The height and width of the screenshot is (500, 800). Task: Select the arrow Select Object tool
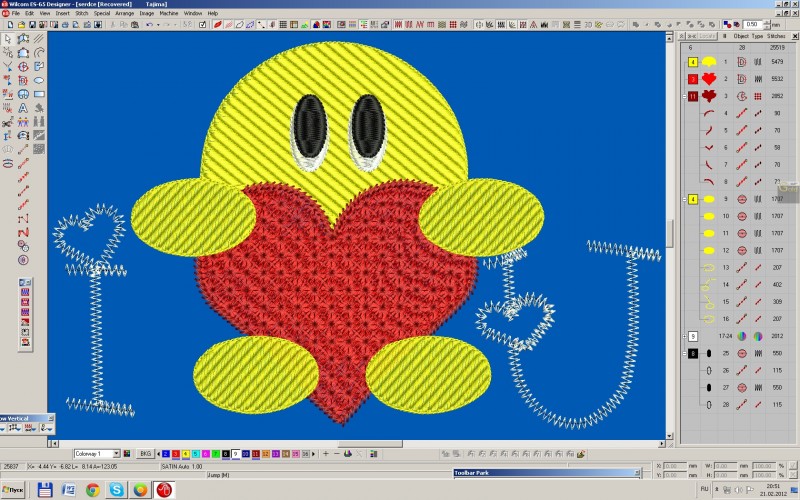[x=8, y=39]
